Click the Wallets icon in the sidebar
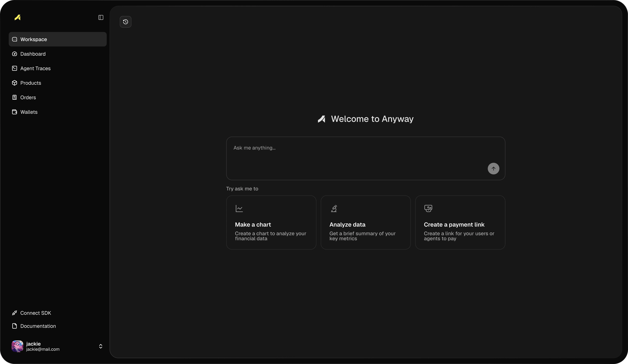628x364 pixels. (x=14, y=112)
